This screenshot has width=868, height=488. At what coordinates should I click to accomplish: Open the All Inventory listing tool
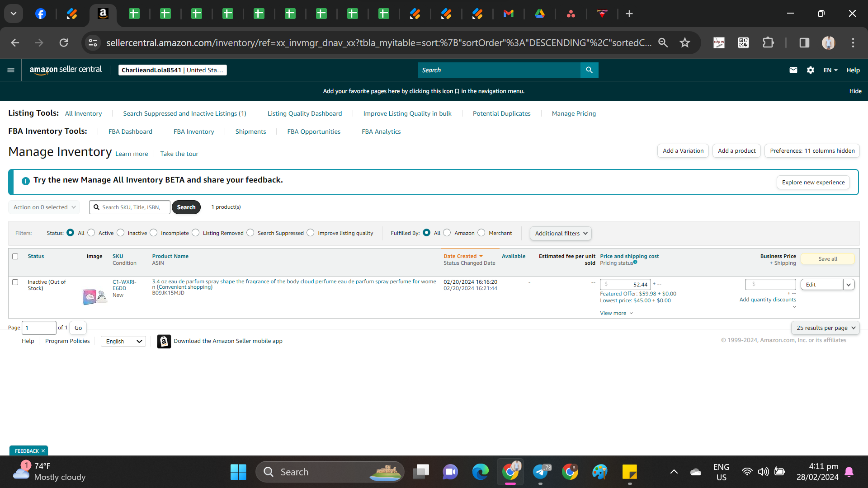pyautogui.click(x=83, y=113)
